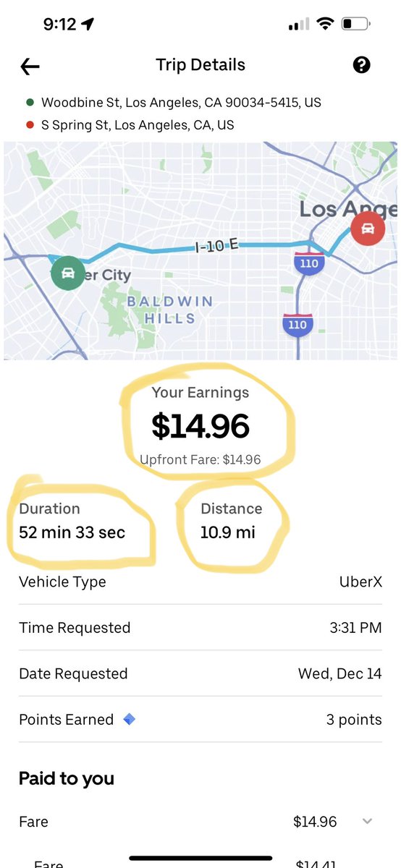
Task: Tap the back arrow icon
Action: pos(30,67)
